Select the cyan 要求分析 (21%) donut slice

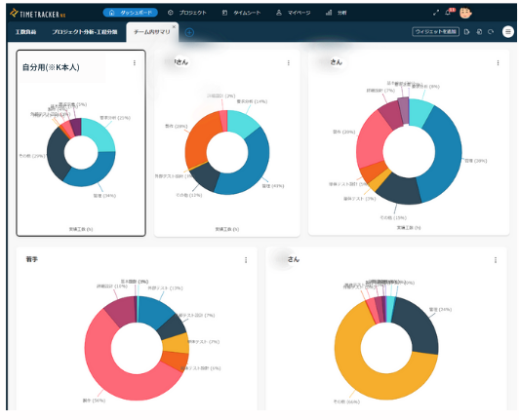click(x=100, y=135)
